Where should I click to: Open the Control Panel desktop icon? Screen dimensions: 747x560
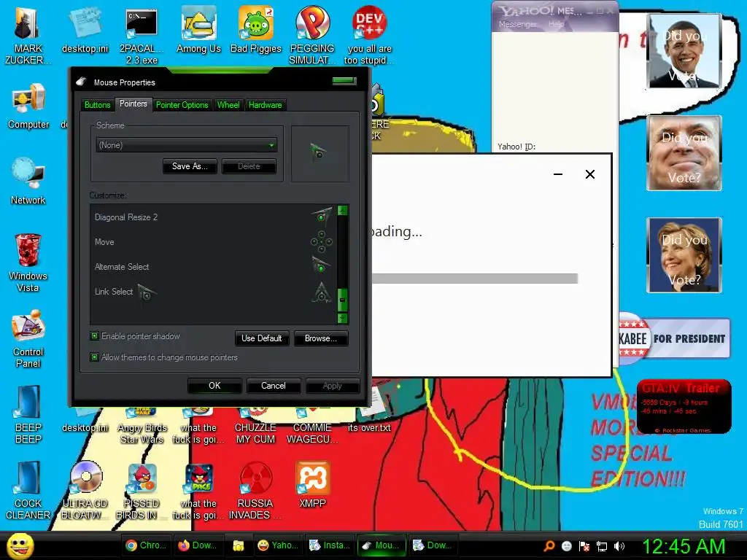28,339
